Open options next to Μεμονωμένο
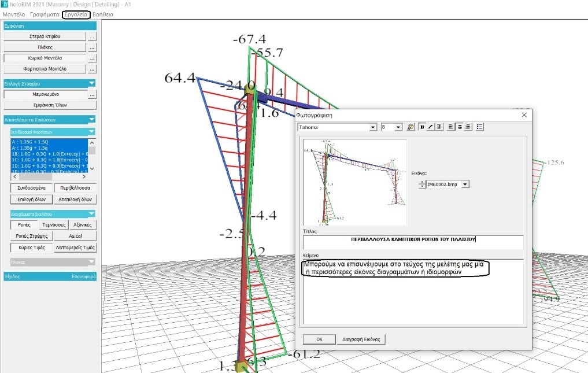Viewport: 588px width, 373px height. coord(92,94)
